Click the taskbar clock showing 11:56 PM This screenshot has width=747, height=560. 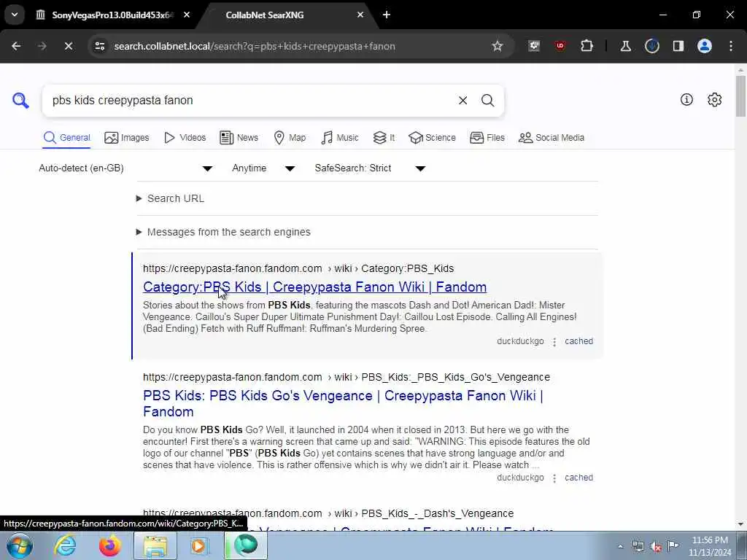[x=710, y=546]
